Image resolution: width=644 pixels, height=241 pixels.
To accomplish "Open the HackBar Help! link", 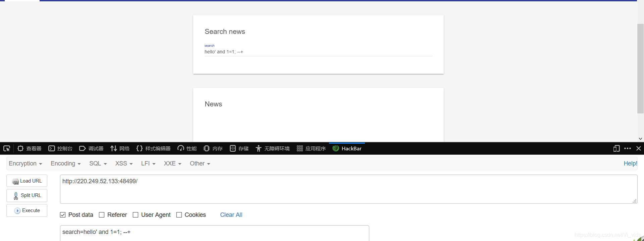I will 630,163.
